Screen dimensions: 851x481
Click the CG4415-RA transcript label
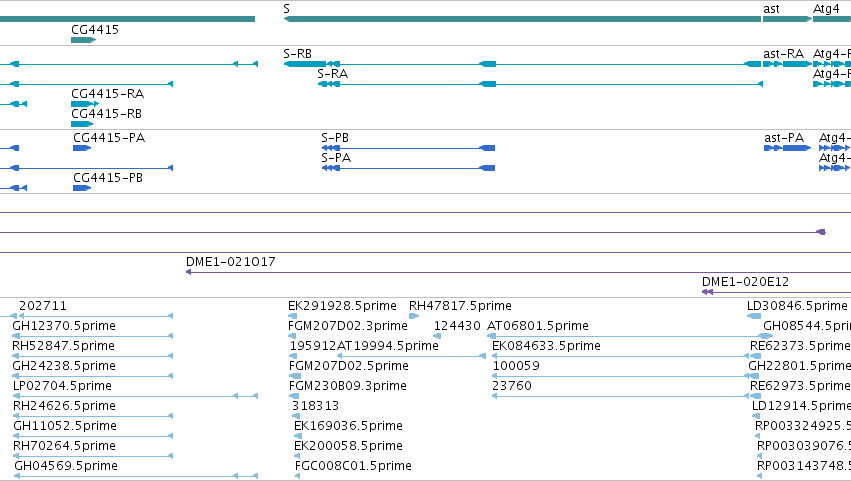pos(107,94)
